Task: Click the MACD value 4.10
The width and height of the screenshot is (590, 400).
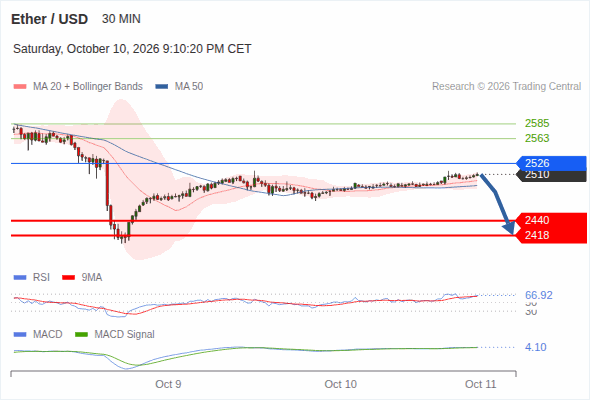Action: [535, 347]
